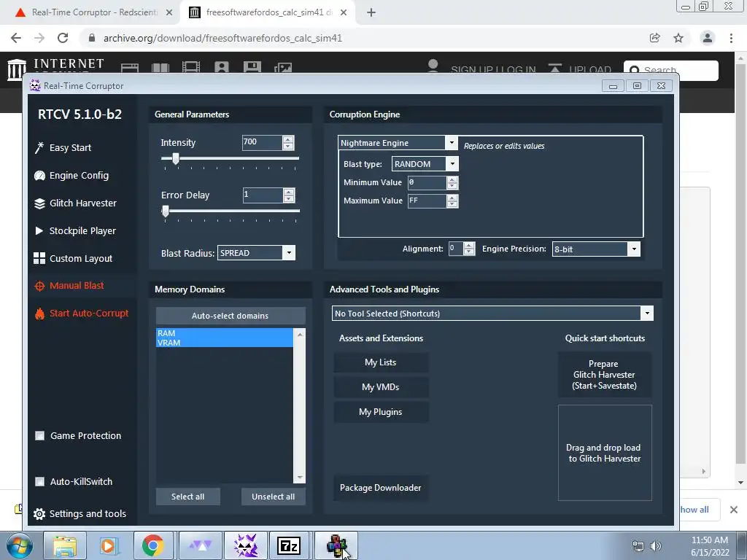Click Easy Start menu label

click(71, 147)
